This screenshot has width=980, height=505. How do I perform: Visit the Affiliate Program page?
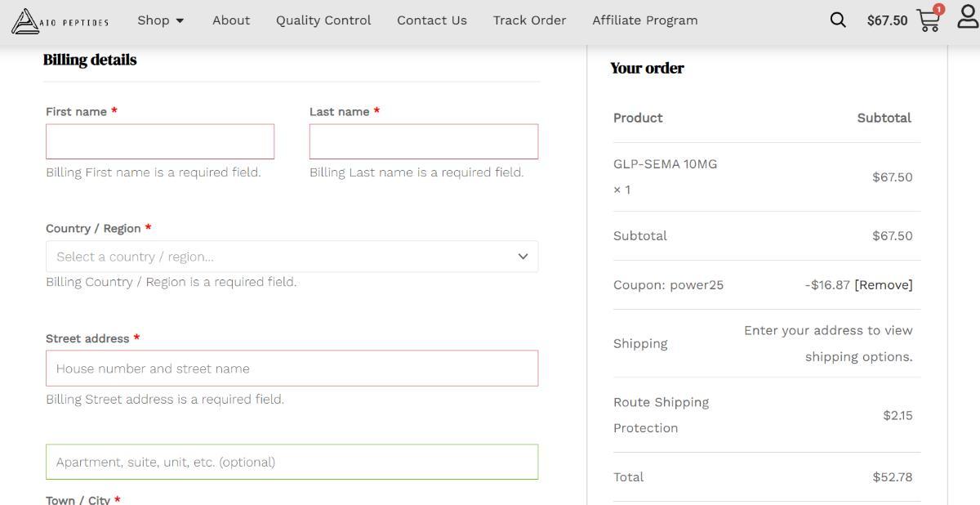pos(645,20)
